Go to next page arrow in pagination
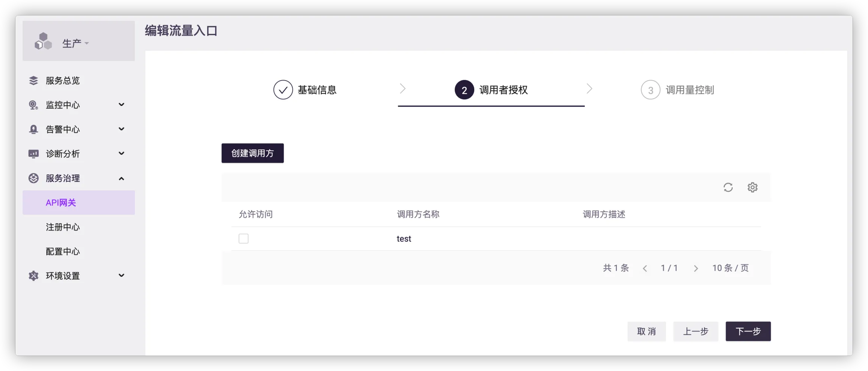The width and height of the screenshot is (868, 371). pyautogui.click(x=696, y=268)
